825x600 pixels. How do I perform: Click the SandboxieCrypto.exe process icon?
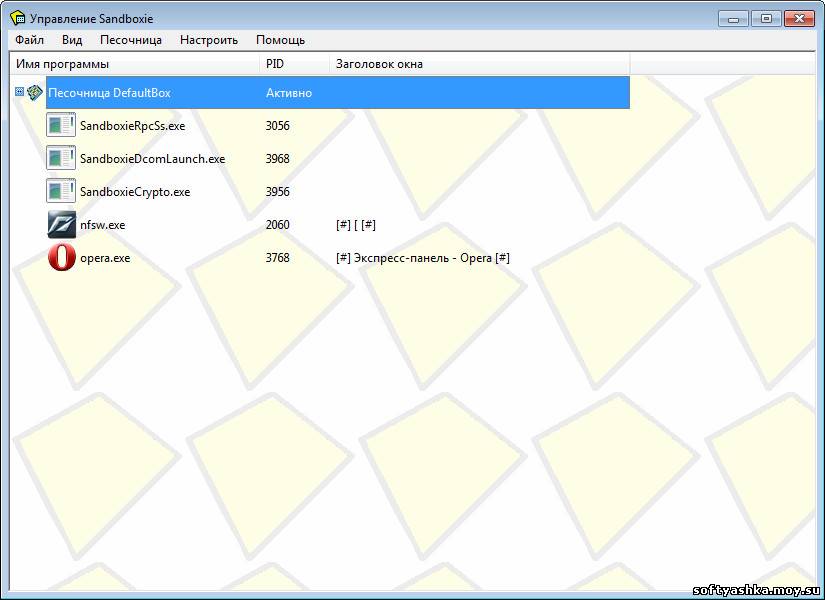coord(61,192)
